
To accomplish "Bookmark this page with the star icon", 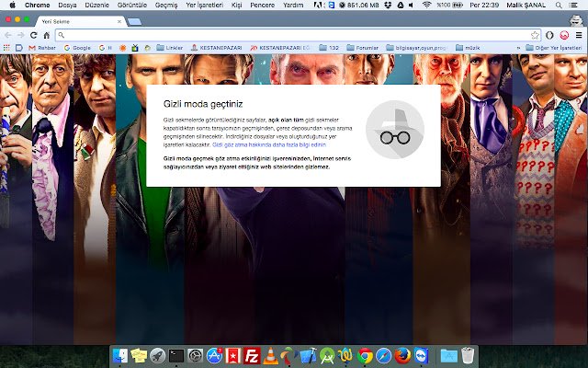I will click(535, 35).
